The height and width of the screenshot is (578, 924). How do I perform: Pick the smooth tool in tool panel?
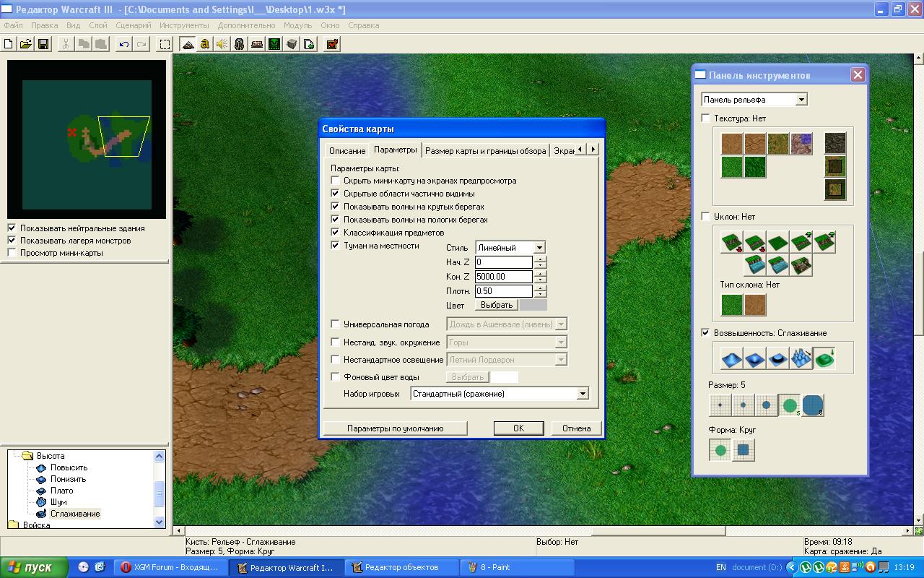point(824,358)
